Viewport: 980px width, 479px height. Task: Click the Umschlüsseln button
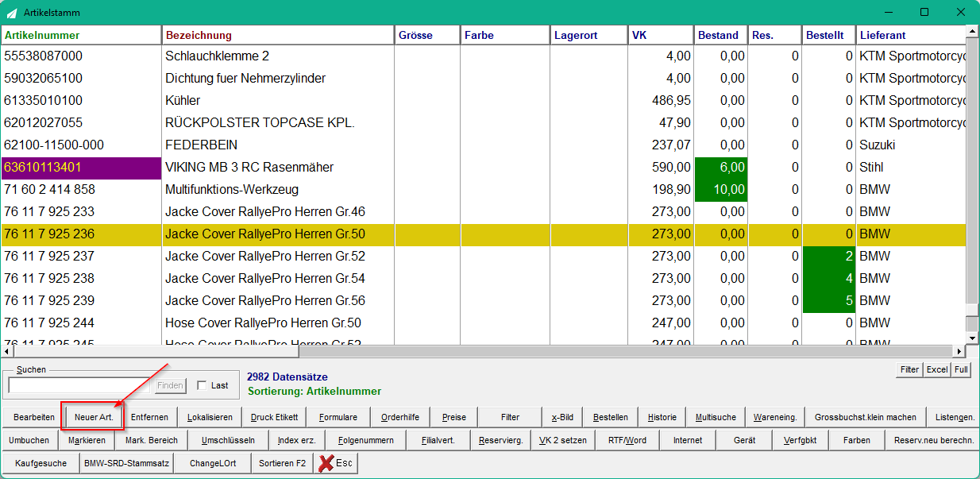228,440
